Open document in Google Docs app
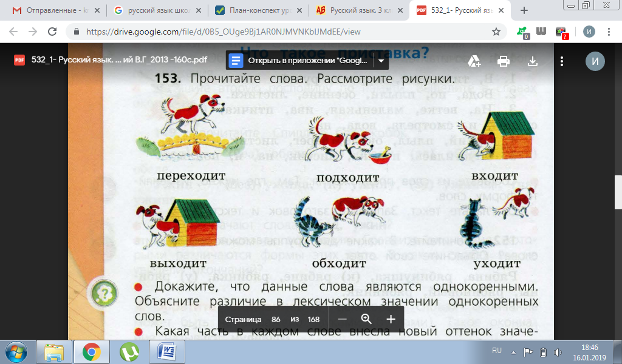The height and width of the screenshot is (364, 622). point(301,61)
